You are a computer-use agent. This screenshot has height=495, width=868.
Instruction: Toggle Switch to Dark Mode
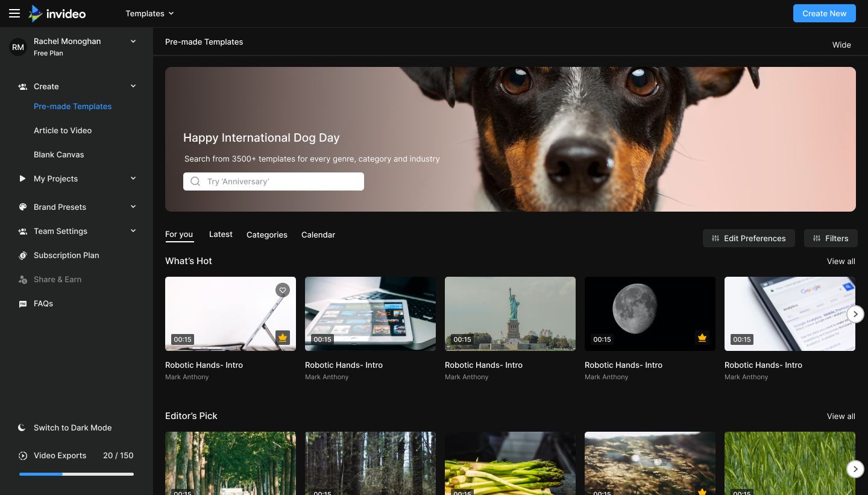tap(72, 427)
